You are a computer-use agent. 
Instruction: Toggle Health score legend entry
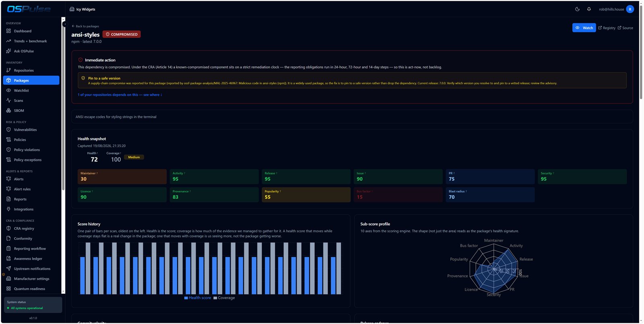(198, 298)
